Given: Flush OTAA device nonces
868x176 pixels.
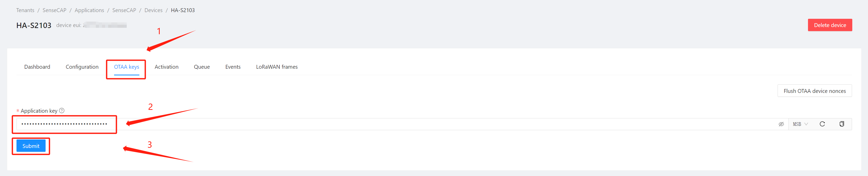Looking at the screenshot, I should point(814,91).
